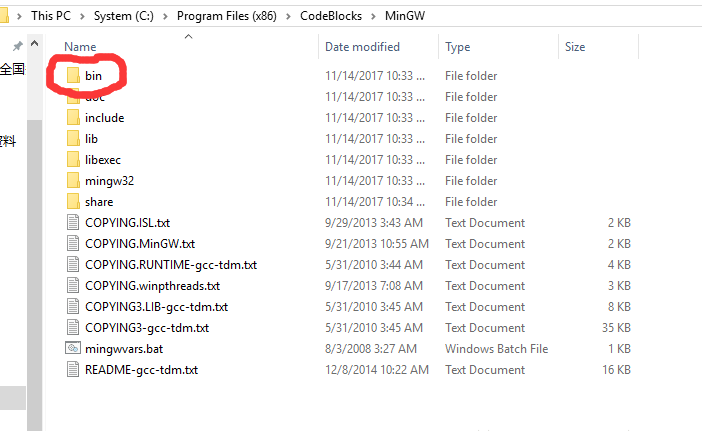
Task: Click date 12/8/2014 10:22 AM
Action: (377, 370)
